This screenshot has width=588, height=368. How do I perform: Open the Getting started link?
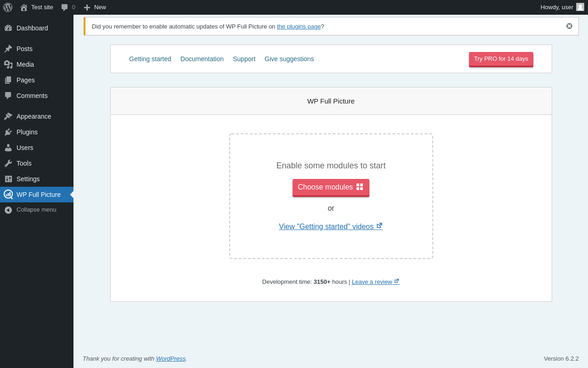tap(150, 59)
